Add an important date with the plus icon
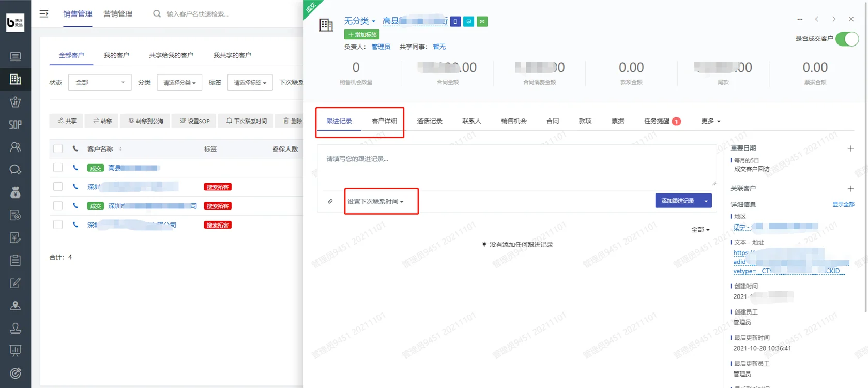The width and height of the screenshot is (868, 388). point(850,148)
